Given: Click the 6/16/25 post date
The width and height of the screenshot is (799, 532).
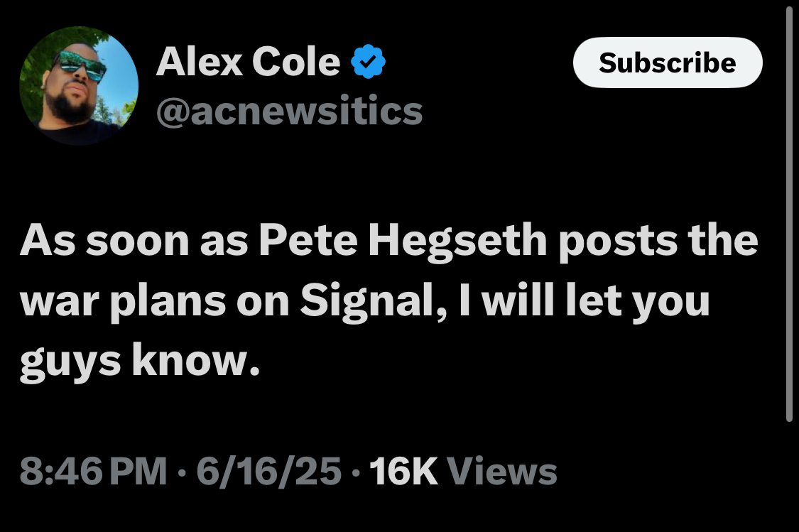Looking at the screenshot, I should [268, 471].
